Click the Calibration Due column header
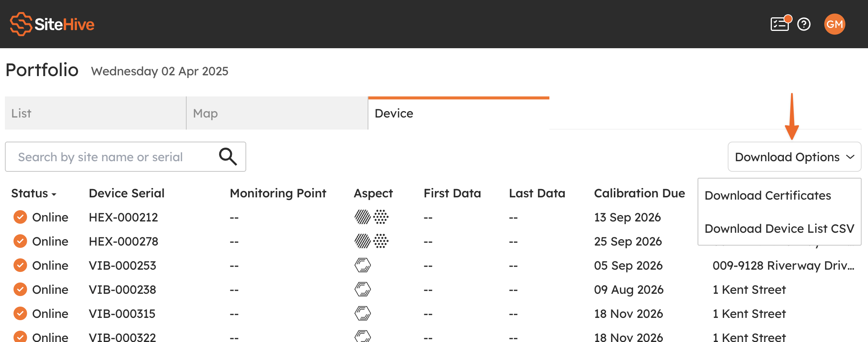 tap(639, 193)
